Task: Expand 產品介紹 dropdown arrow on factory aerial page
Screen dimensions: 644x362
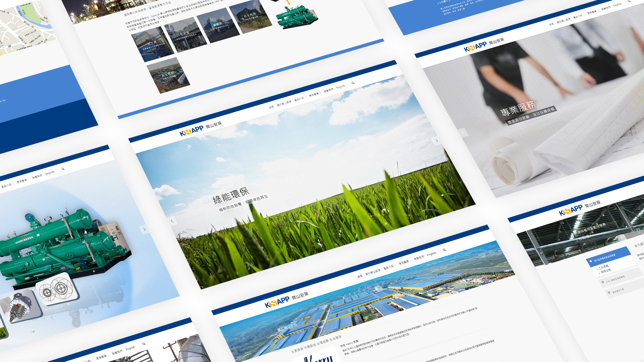Action: tap(395, 265)
